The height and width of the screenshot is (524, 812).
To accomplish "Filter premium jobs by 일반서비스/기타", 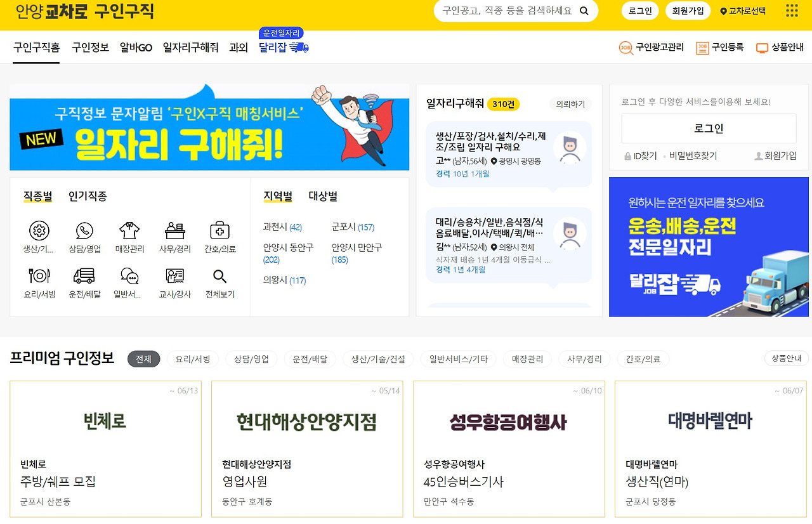I will 459,359.
